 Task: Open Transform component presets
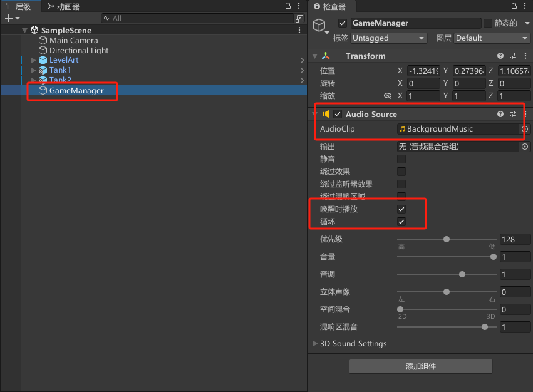click(513, 56)
